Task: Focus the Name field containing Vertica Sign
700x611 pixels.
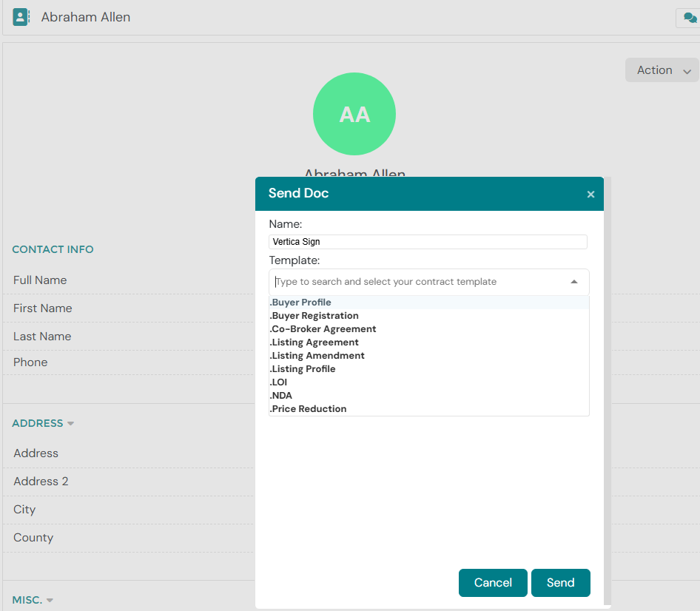Action: click(428, 242)
